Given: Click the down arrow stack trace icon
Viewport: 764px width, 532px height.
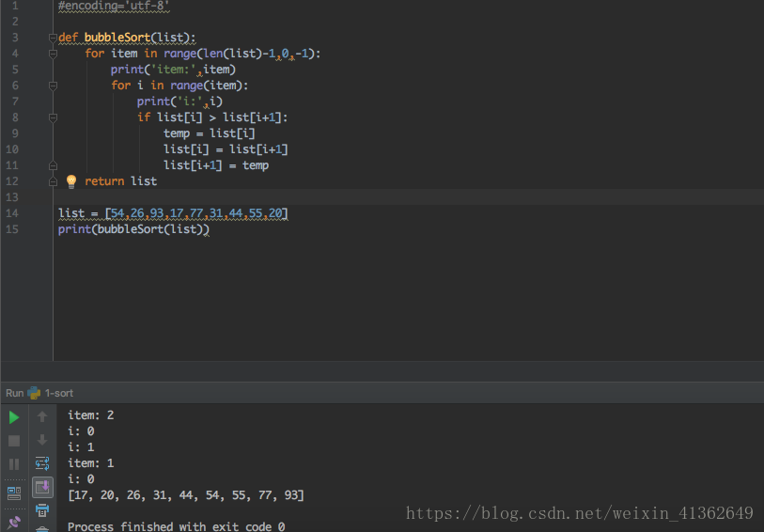Looking at the screenshot, I should pos(42,440).
